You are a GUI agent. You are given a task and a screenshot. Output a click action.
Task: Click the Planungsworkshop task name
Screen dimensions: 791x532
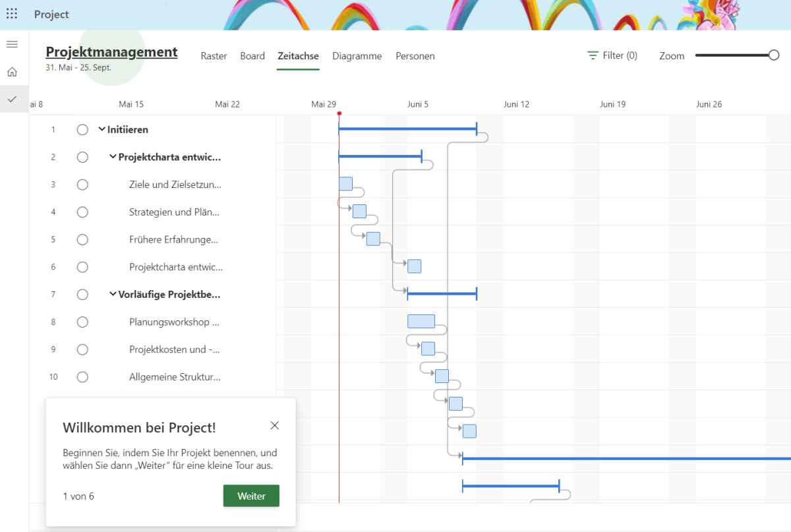coord(174,322)
